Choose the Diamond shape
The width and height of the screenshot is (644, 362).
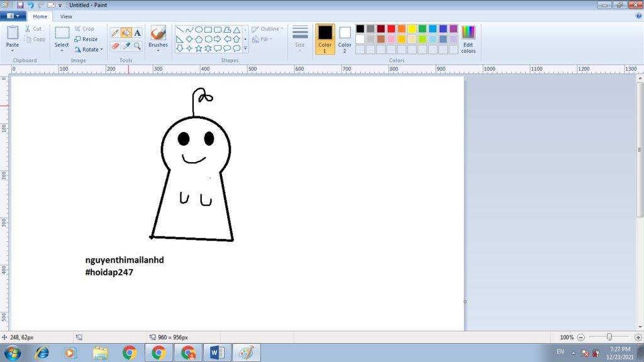(x=189, y=39)
